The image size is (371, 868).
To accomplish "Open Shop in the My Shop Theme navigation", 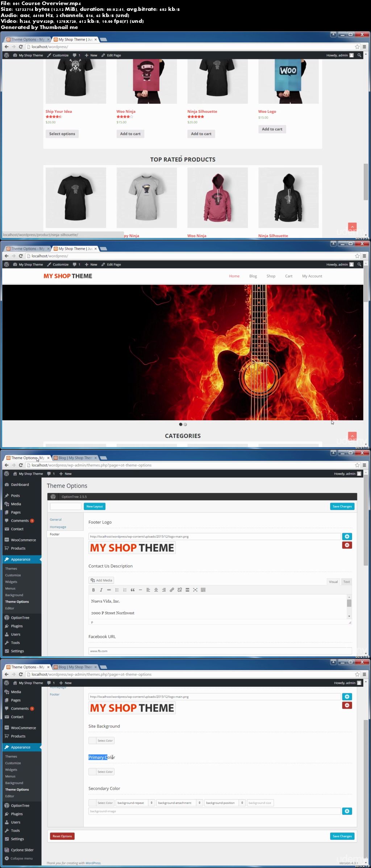I will coord(271,276).
